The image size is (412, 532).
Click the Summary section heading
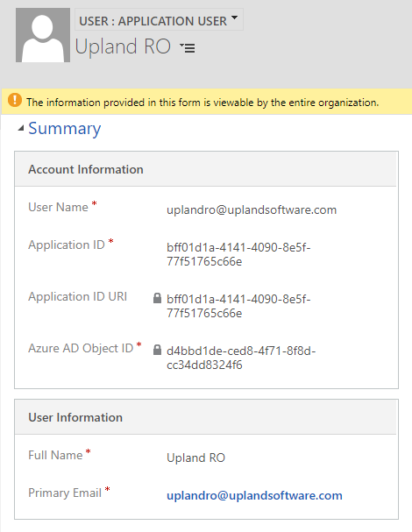65,128
